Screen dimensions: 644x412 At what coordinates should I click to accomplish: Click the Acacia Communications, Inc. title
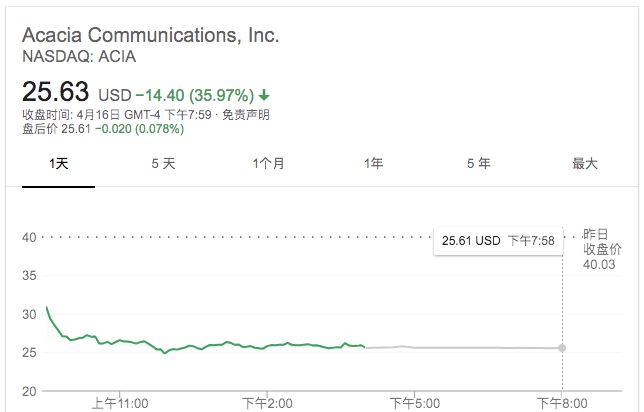tap(151, 35)
